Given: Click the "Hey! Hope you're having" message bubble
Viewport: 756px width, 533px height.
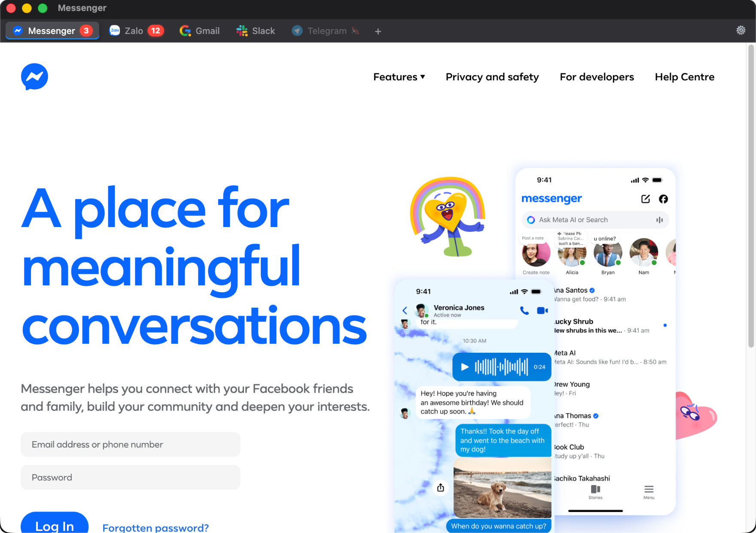Looking at the screenshot, I should 472,403.
